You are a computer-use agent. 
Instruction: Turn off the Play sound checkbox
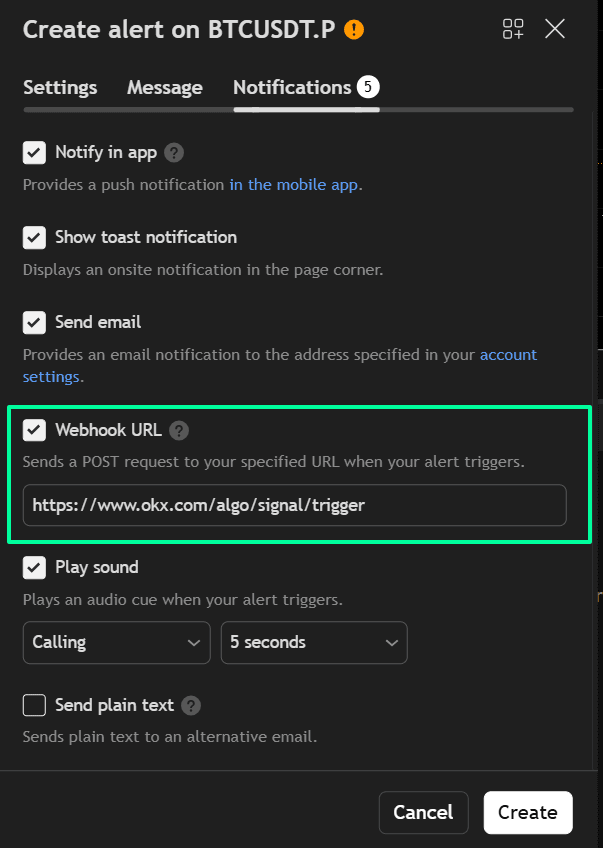point(35,568)
